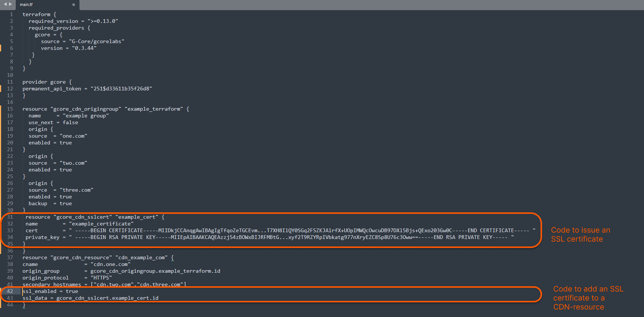644x317 pixels.
Task: Place cursor on version "0.3.44" text
Action: [x=84, y=48]
